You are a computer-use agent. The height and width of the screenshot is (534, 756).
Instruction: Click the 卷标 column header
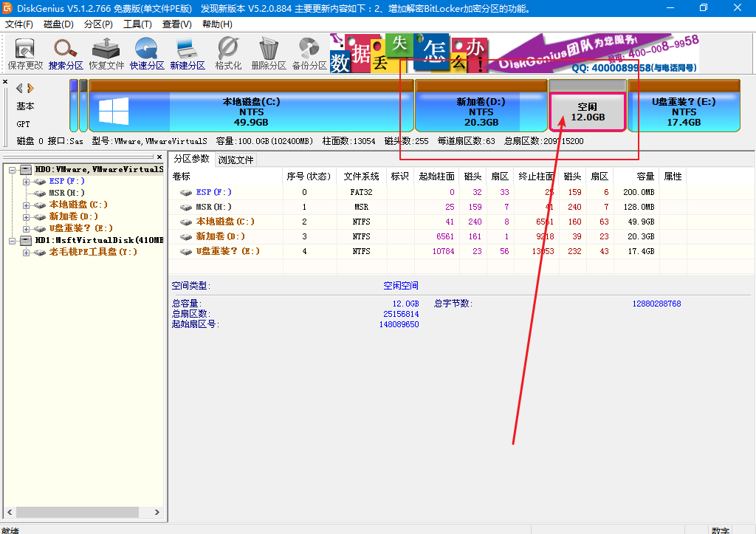[226, 177]
